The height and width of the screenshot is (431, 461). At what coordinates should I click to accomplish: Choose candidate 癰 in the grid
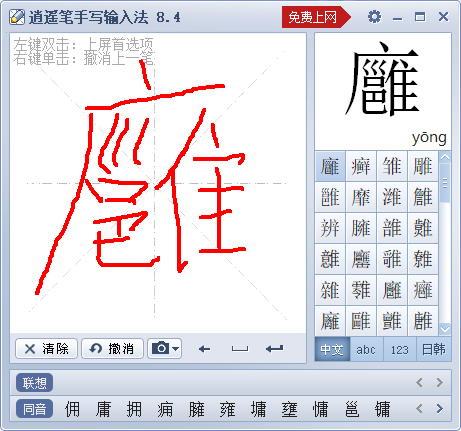[x=423, y=290]
